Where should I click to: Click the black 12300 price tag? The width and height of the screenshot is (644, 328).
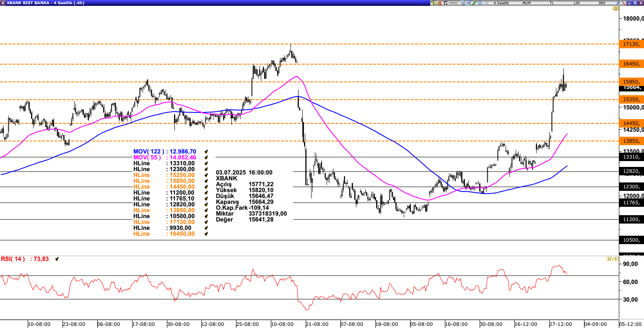[631, 187]
